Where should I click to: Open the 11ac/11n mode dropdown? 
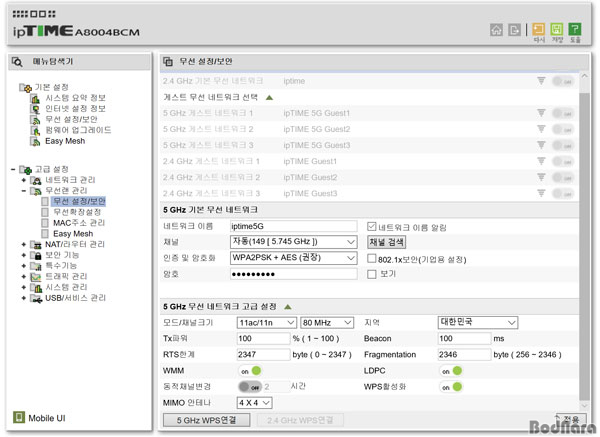click(x=266, y=323)
